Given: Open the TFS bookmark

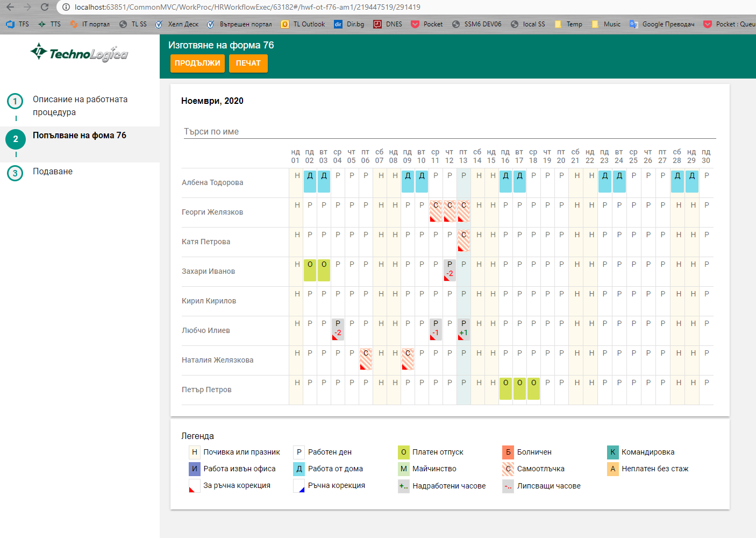Looking at the screenshot, I should click(x=18, y=24).
